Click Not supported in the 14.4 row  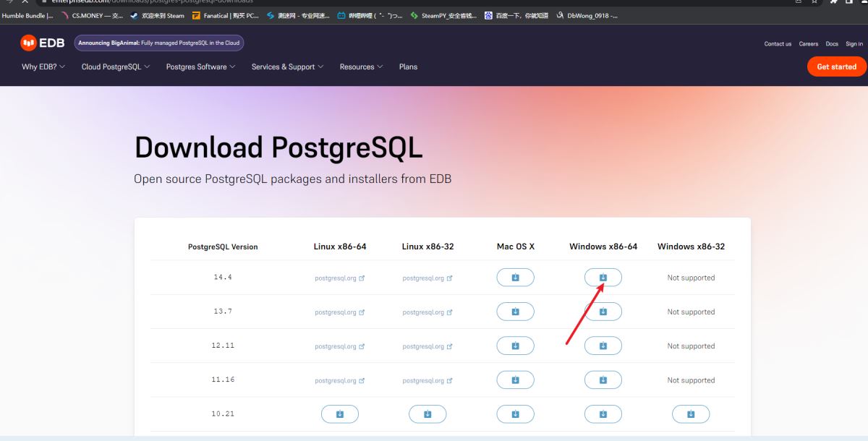(691, 278)
